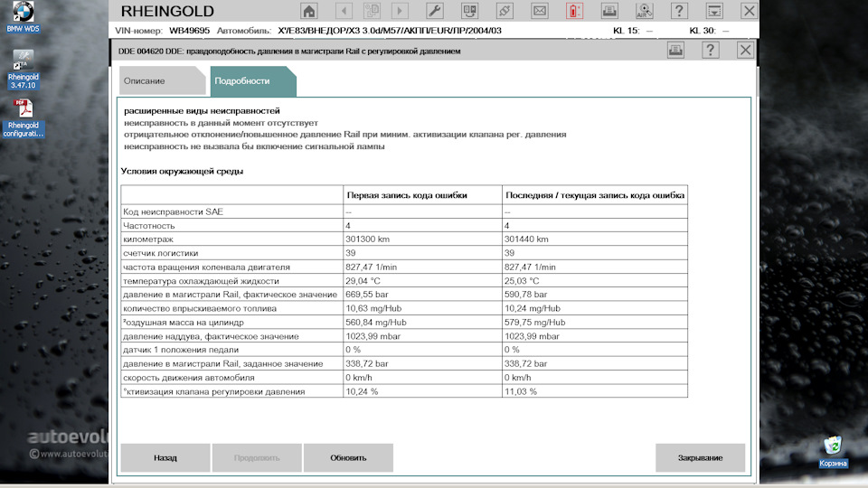Go to the Rheingold home screen
This screenshot has width=868, height=488.
coord(309,11)
